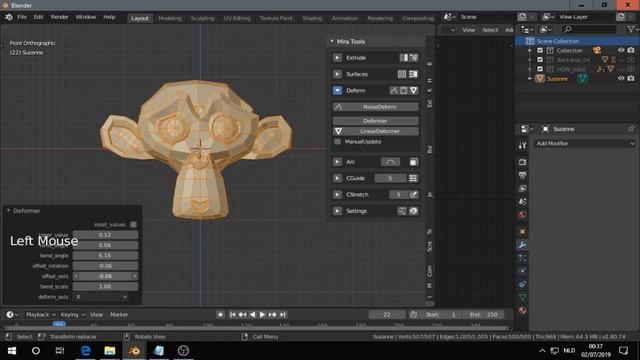Open the File menu
This screenshot has height=360, width=640.
coord(22,17)
